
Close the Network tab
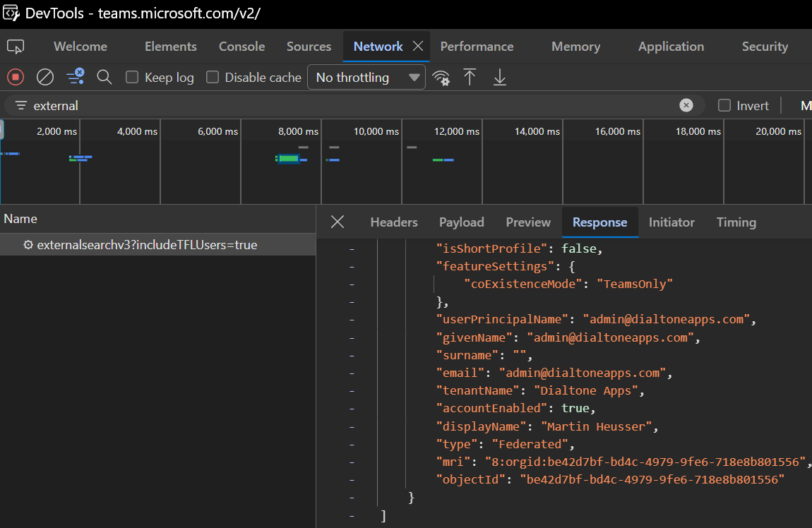point(418,46)
